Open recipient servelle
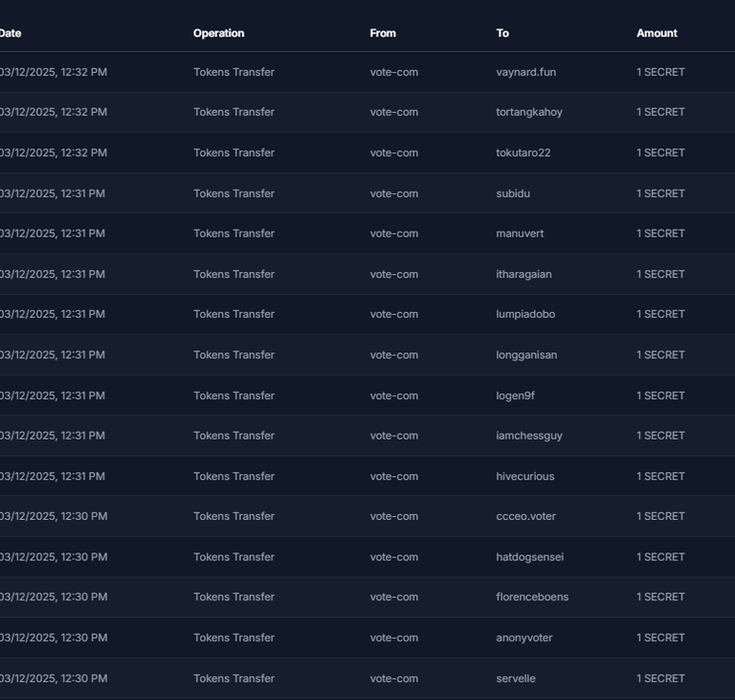The image size is (735, 700). 516,679
